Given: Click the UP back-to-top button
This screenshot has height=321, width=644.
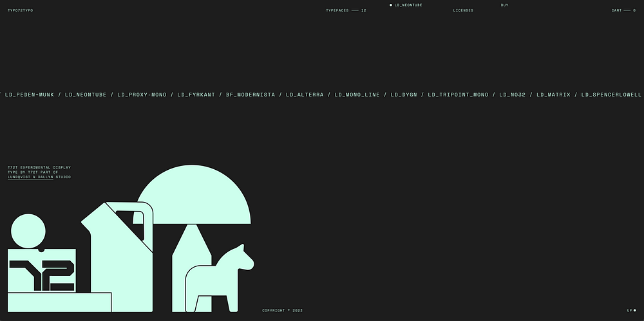Looking at the screenshot, I should 631,310.
